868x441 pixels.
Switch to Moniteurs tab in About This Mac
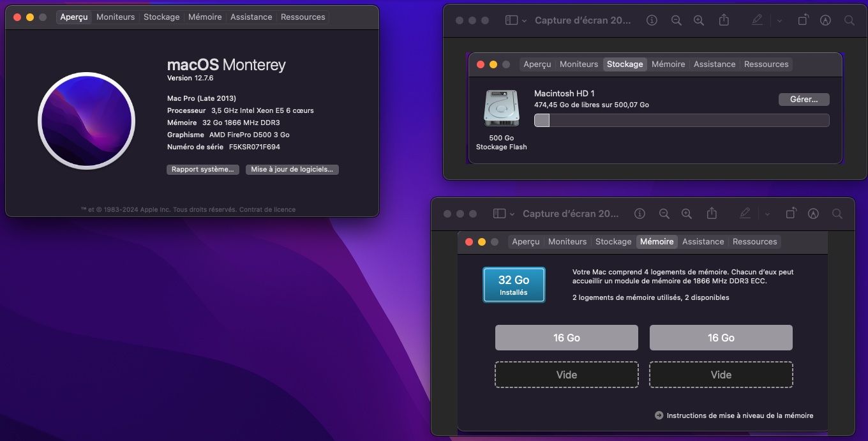(x=116, y=17)
